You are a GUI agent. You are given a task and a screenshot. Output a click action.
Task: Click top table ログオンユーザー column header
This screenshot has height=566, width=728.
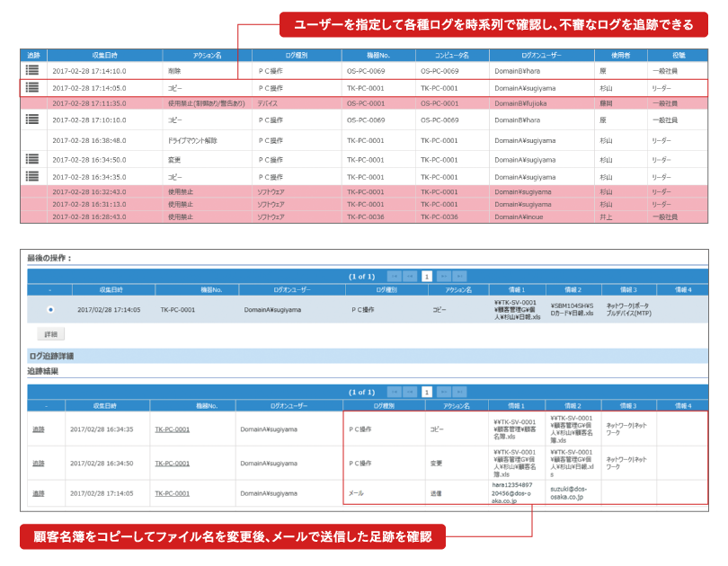(542, 55)
